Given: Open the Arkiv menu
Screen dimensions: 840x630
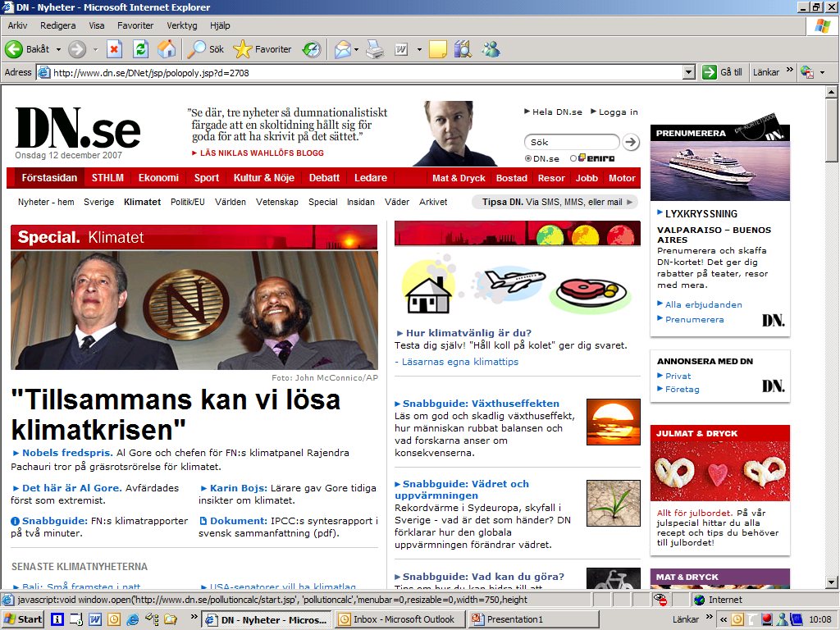Looking at the screenshot, I should 17,25.
